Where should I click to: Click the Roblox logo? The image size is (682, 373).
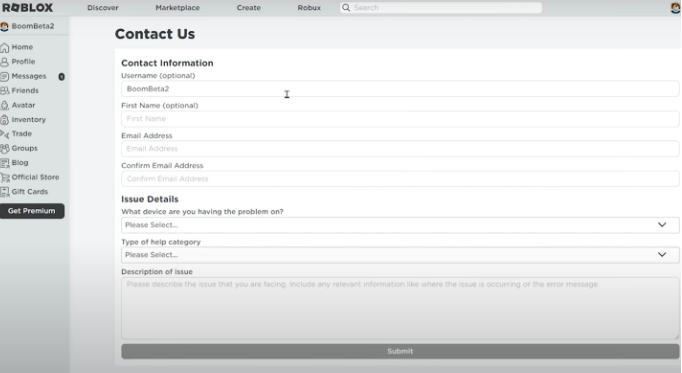point(28,7)
